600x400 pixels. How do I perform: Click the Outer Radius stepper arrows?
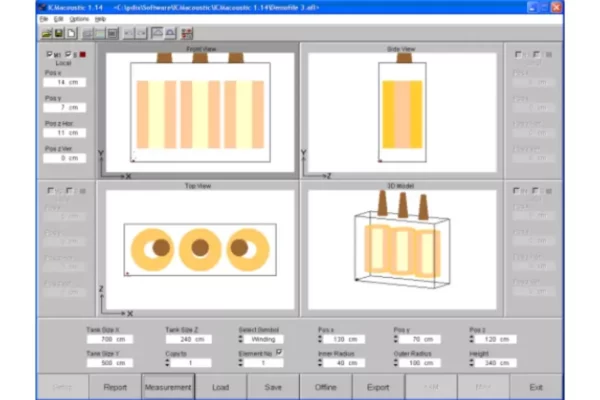coord(396,363)
